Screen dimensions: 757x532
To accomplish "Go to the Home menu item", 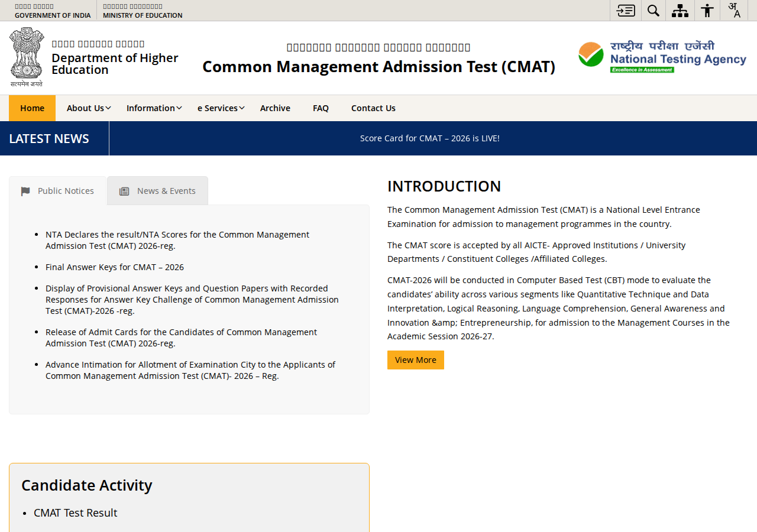I will click(x=32, y=108).
